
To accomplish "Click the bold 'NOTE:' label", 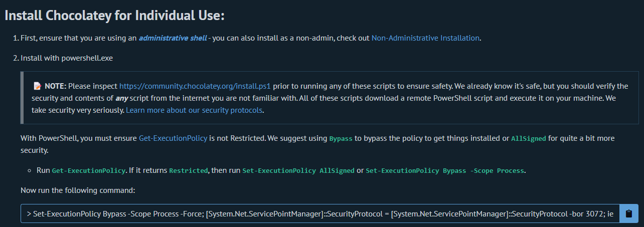I will click(x=55, y=86).
